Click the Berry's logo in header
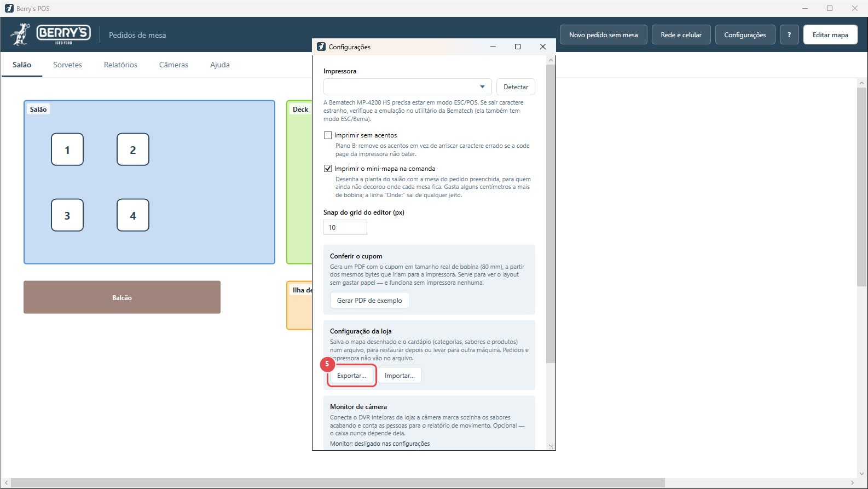 click(50, 34)
